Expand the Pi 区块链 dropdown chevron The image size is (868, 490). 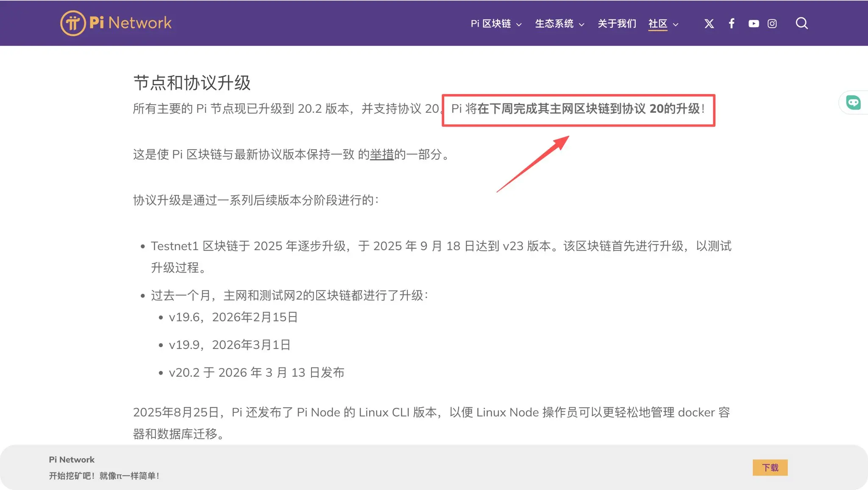pos(519,25)
